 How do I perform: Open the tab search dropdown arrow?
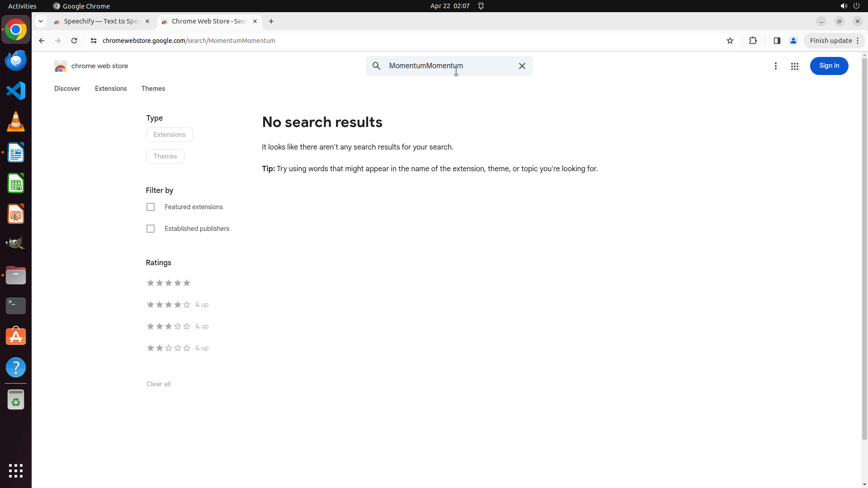point(41,21)
